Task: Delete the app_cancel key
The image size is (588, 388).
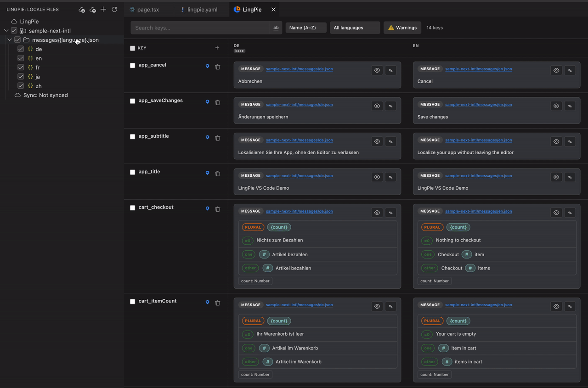Action: [218, 67]
